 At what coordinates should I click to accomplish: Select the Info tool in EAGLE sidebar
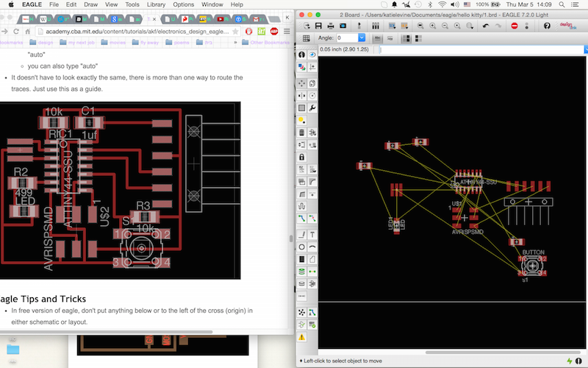click(301, 54)
